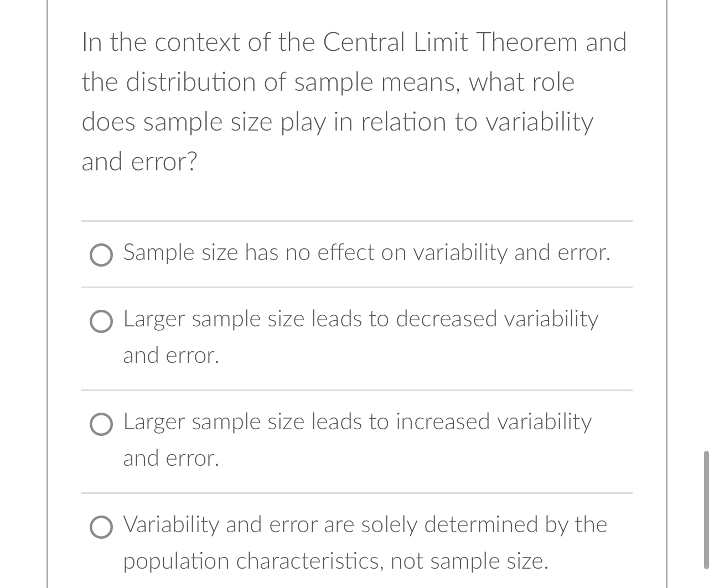Pick 'Variability and error are solely determined by the population'
Screen dimensions: 714x588
click(101, 527)
